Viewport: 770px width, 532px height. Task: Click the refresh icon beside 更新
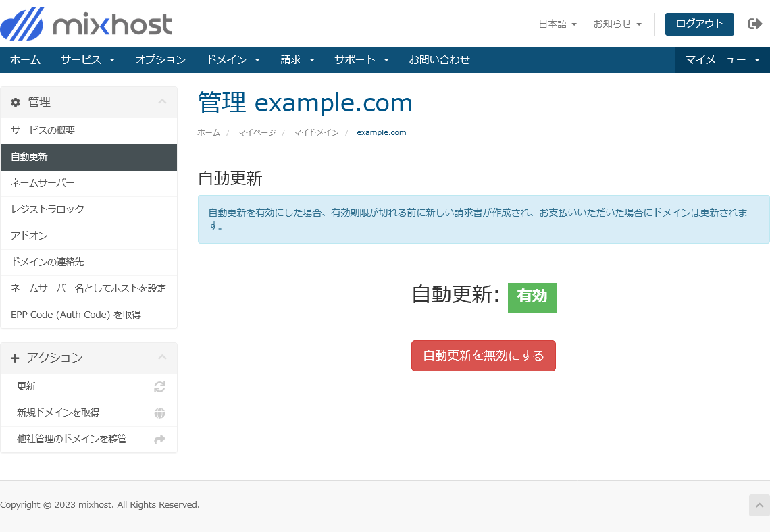click(x=159, y=387)
